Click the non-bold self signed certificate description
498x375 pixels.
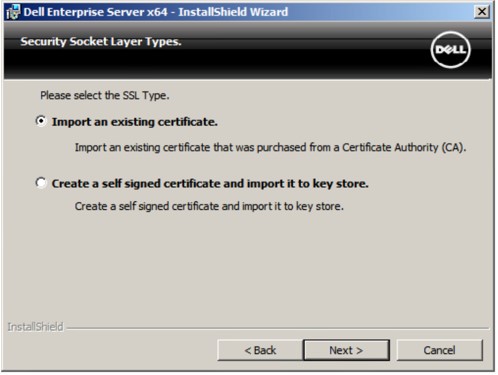point(209,206)
